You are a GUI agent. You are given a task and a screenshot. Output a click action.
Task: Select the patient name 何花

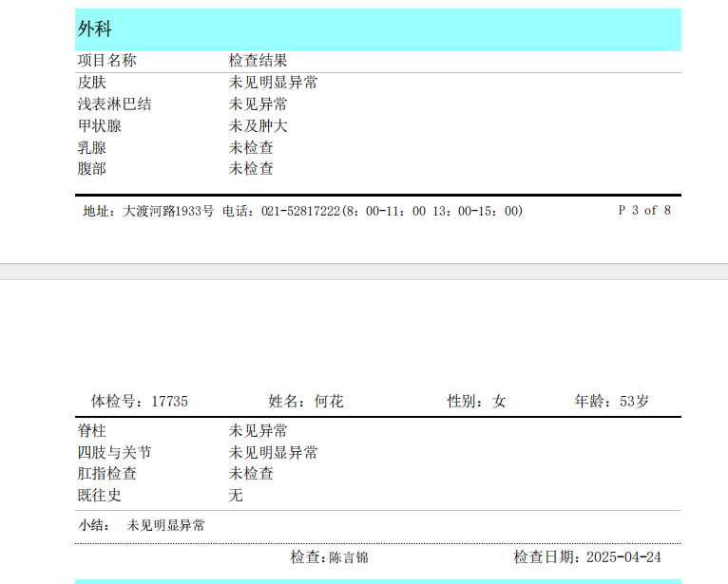coord(329,402)
